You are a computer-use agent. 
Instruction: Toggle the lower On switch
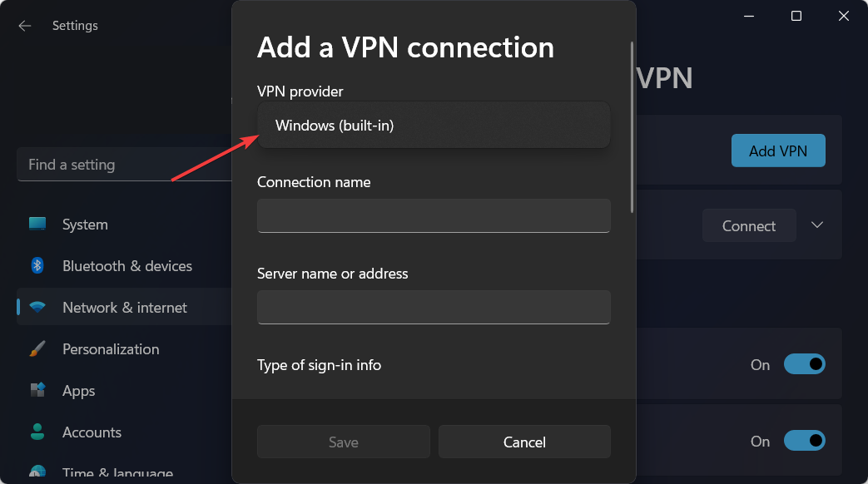coord(805,441)
